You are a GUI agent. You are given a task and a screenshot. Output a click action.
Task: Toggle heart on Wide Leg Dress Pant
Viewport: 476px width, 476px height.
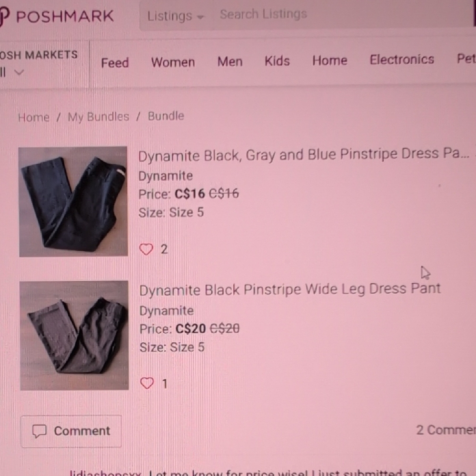[x=147, y=383]
